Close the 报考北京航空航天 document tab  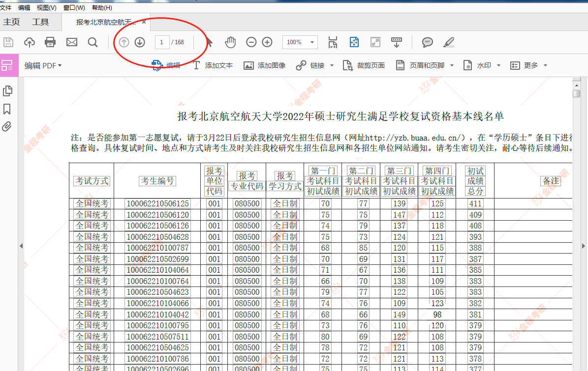tap(144, 22)
